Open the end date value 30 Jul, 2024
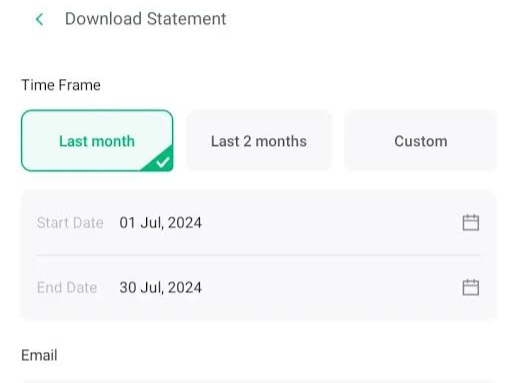Screen dimensions: 518x383 (160, 287)
